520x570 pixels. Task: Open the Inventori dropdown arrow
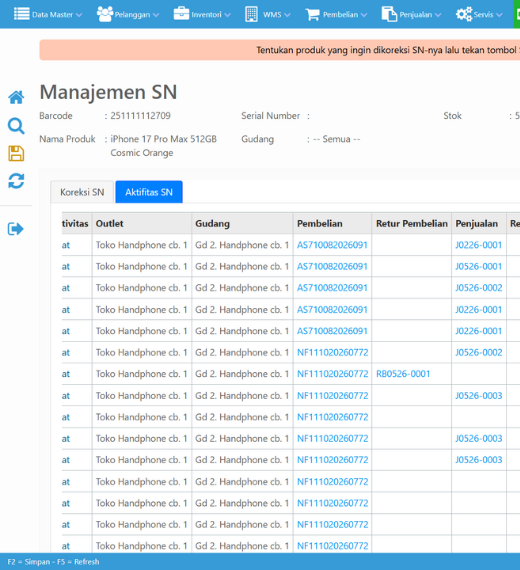[227, 15]
